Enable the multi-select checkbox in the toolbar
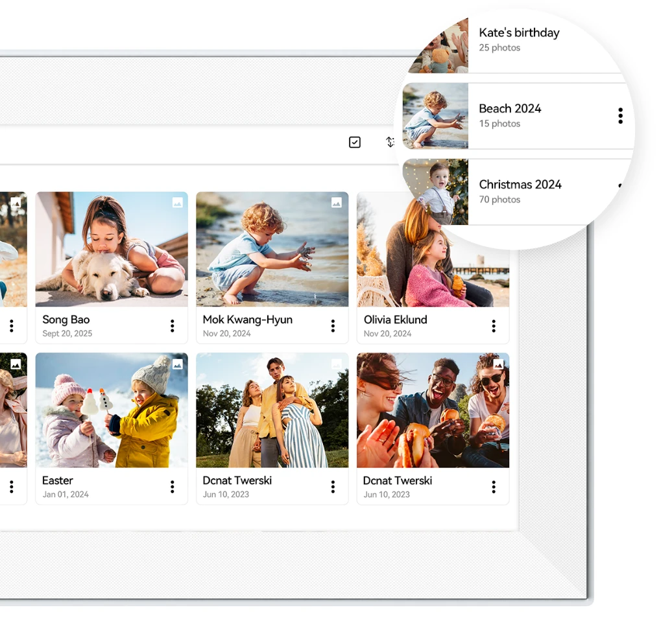The height and width of the screenshot is (643, 672). click(354, 141)
